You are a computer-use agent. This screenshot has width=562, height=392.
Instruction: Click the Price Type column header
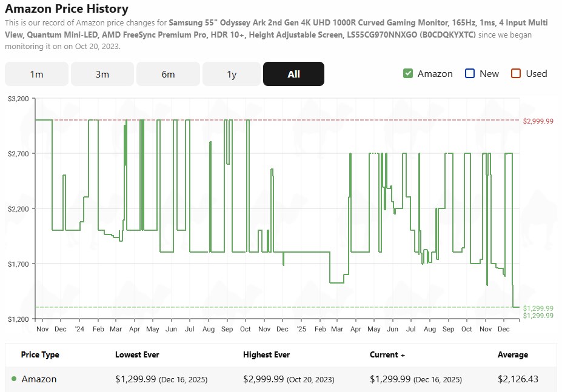point(40,354)
